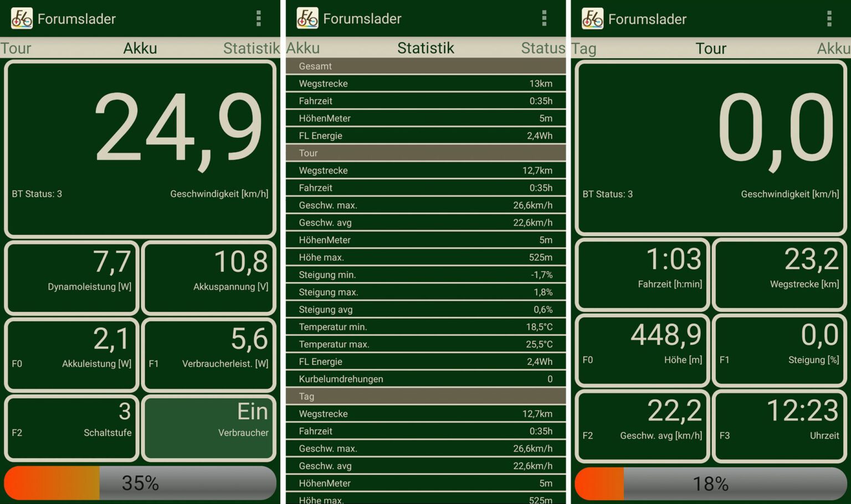Select Fahrzeit 0:35h row under Tag
Viewport: 851px width, 504px height.
[425, 431]
